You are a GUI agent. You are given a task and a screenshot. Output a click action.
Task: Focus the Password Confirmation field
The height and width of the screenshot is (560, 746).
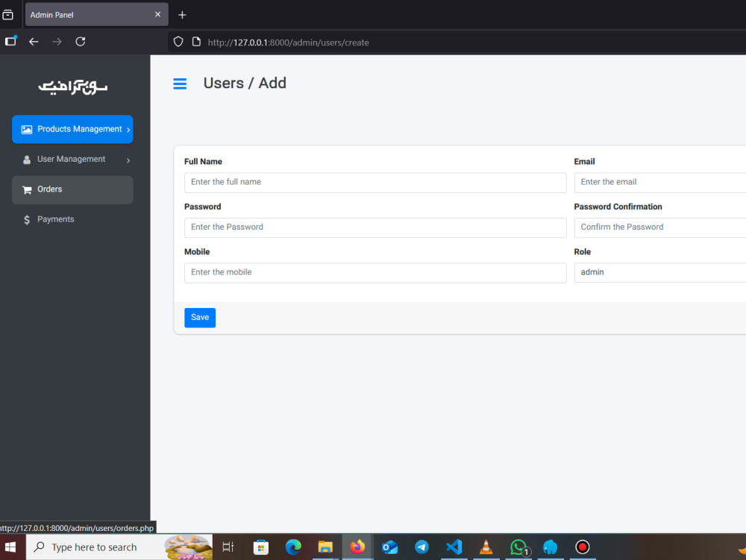coord(660,227)
